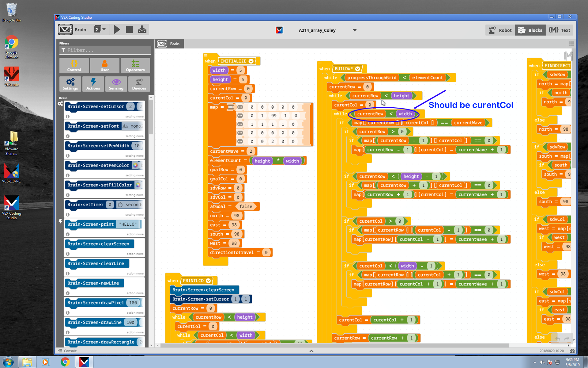The image size is (588, 368).
Task: Expand the map row containing 99
Action: [240, 116]
